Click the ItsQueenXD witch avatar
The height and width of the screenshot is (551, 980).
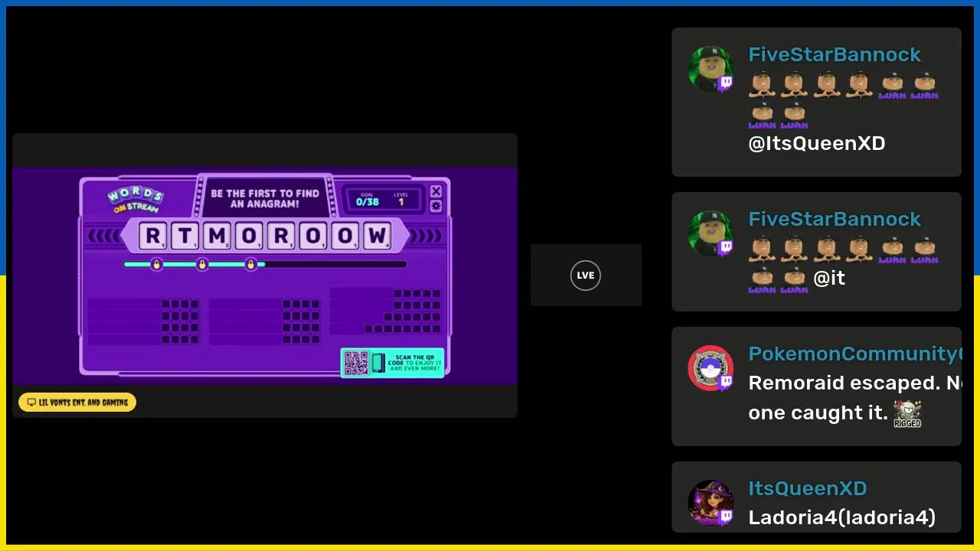pyautogui.click(x=710, y=503)
